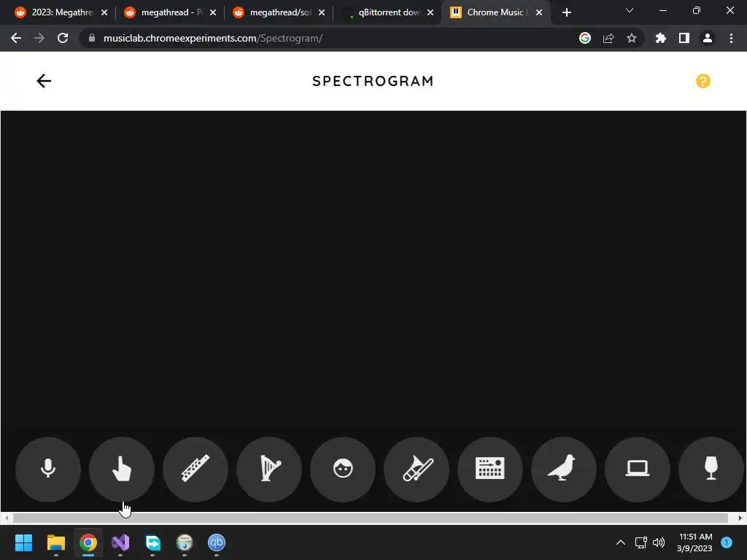
Task: Open the yellow help question mark
Action: pos(703,81)
